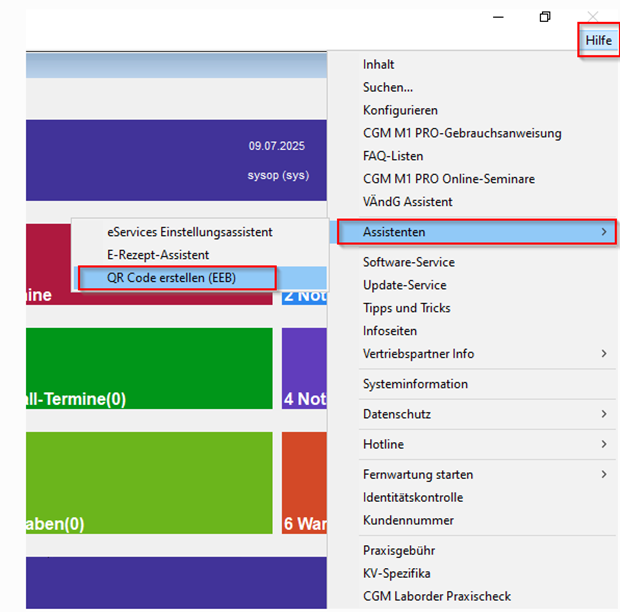
Task: Select Inhalt from the help menu
Action: pos(379,65)
